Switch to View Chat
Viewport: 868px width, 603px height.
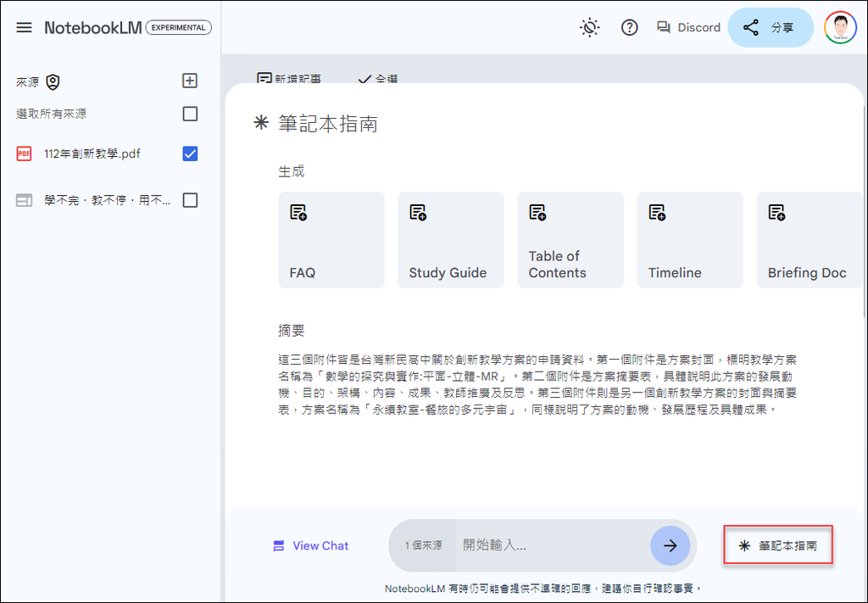pyautogui.click(x=310, y=545)
